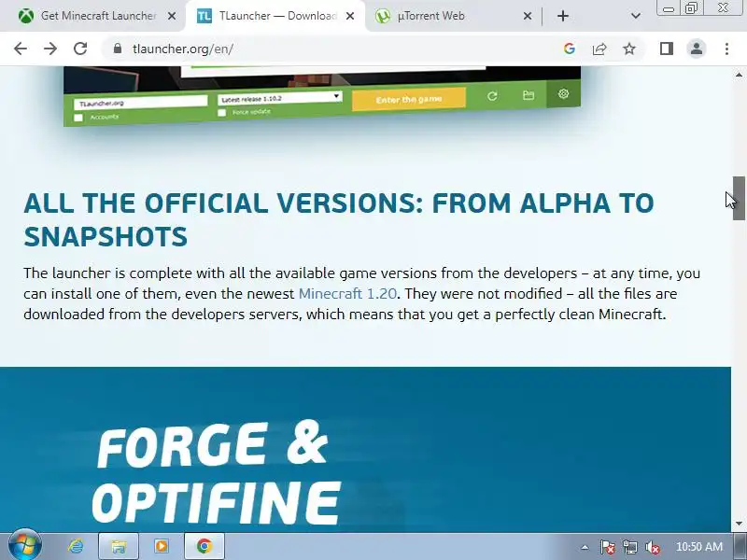
Task: Close the TLauncher tab
Action: (x=349, y=16)
